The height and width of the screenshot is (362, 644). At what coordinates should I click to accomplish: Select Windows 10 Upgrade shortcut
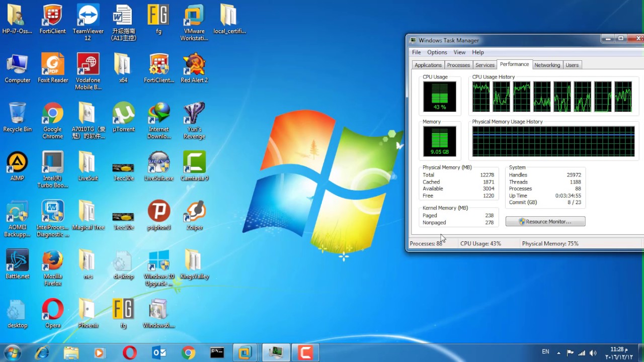pos(159,268)
